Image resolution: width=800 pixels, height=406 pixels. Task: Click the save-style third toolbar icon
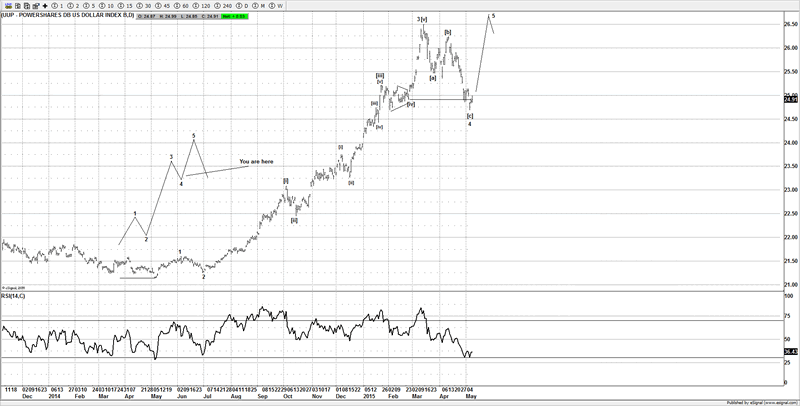(x=27, y=6)
